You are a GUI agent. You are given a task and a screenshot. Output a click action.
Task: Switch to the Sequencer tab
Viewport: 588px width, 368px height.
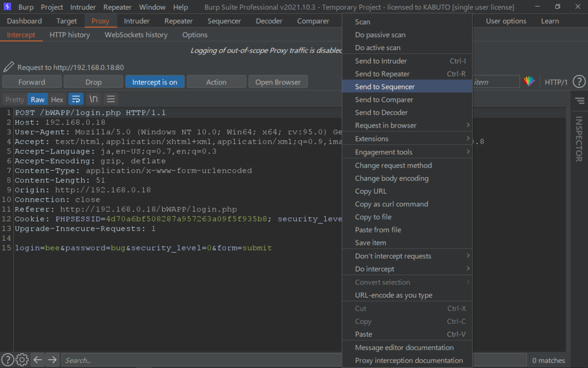click(224, 21)
